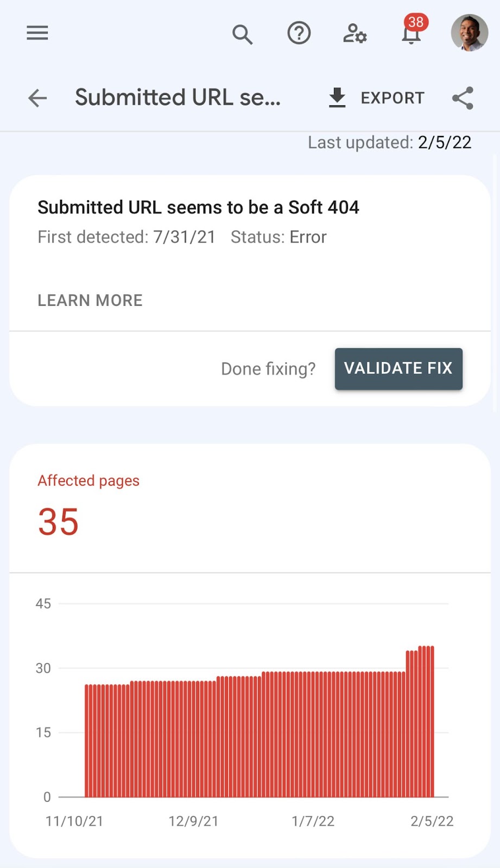Click the 12/9/21 date on chart axis

pos(193,821)
